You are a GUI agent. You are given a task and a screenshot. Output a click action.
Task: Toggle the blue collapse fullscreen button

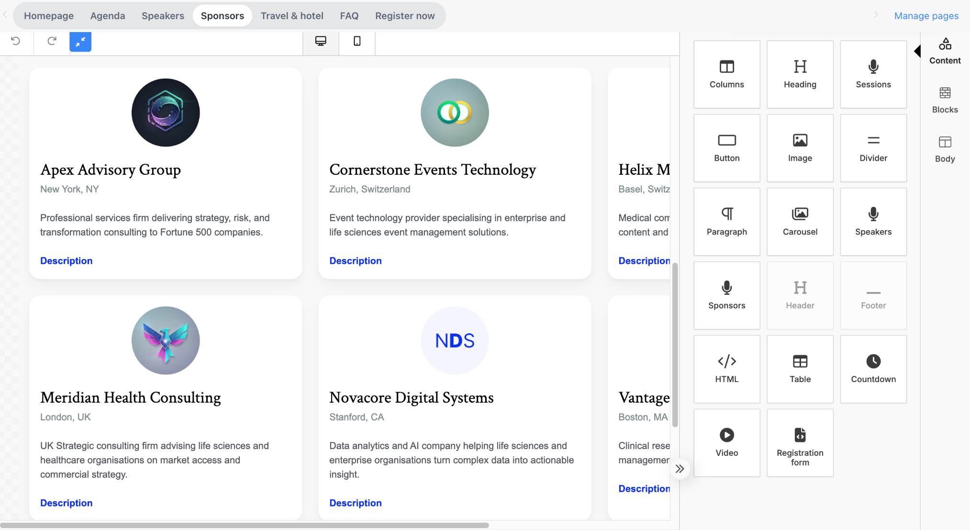80,42
